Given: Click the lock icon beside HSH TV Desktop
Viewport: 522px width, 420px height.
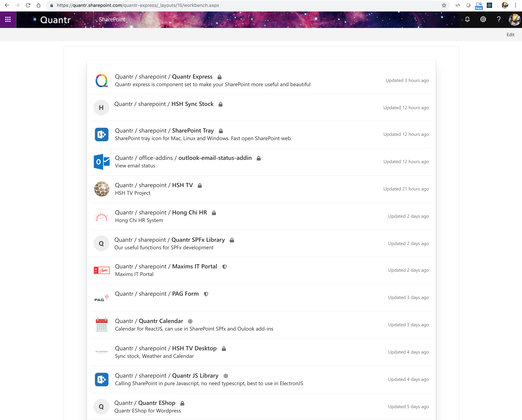Looking at the screenshot, I should click(x=224, y=349).
